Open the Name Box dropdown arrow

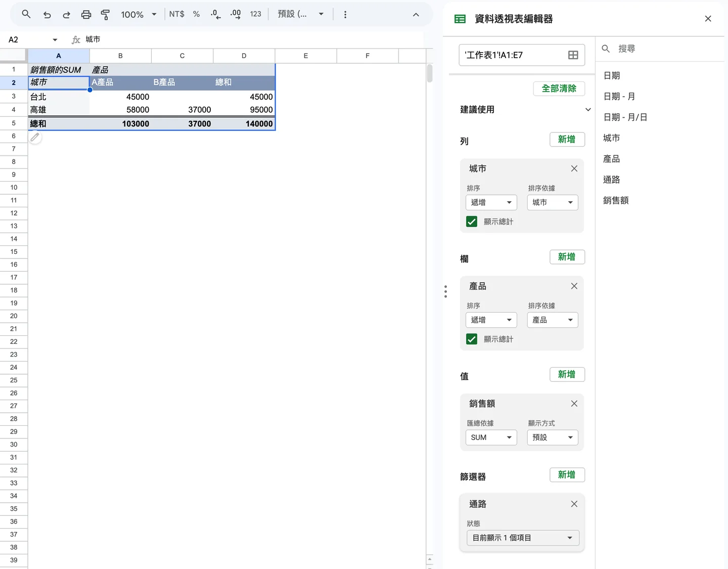[x=55, y=40]
